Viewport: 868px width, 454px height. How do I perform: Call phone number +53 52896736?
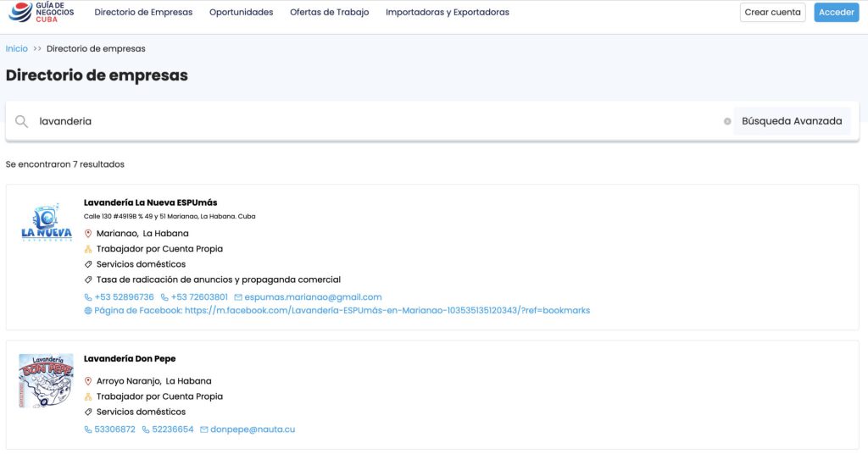tap(124, 297)
